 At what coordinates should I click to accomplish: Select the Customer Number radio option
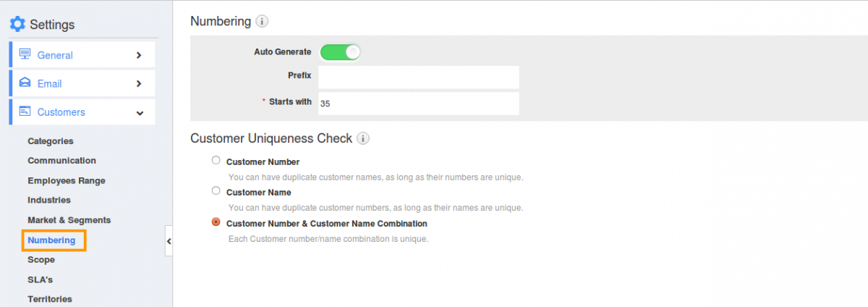216,161
